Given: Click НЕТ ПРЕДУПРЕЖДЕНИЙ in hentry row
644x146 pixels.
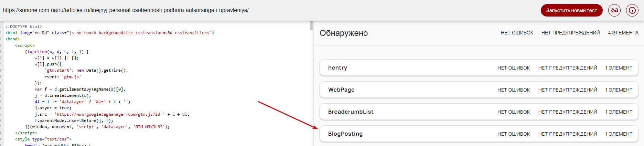Looking at the screenshot, I should click(x=568, y=68).
